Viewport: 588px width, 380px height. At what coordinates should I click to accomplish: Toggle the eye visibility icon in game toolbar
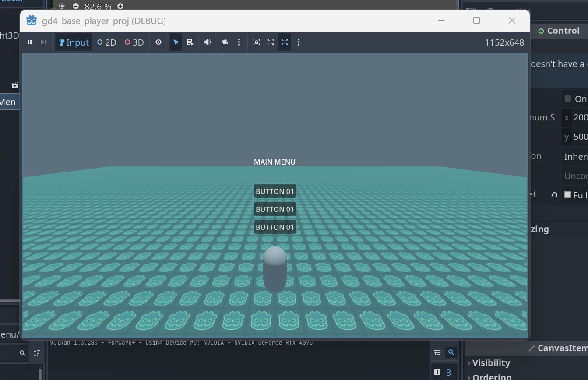(x=158, y=42)
